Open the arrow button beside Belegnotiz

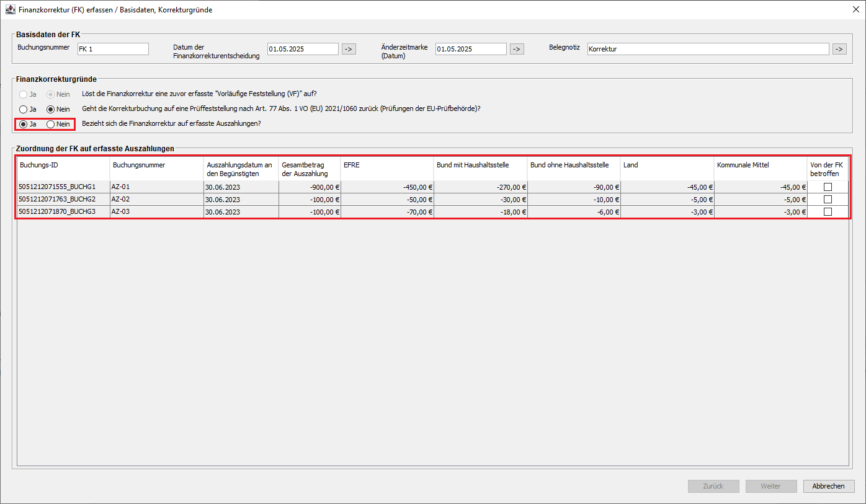839,49
